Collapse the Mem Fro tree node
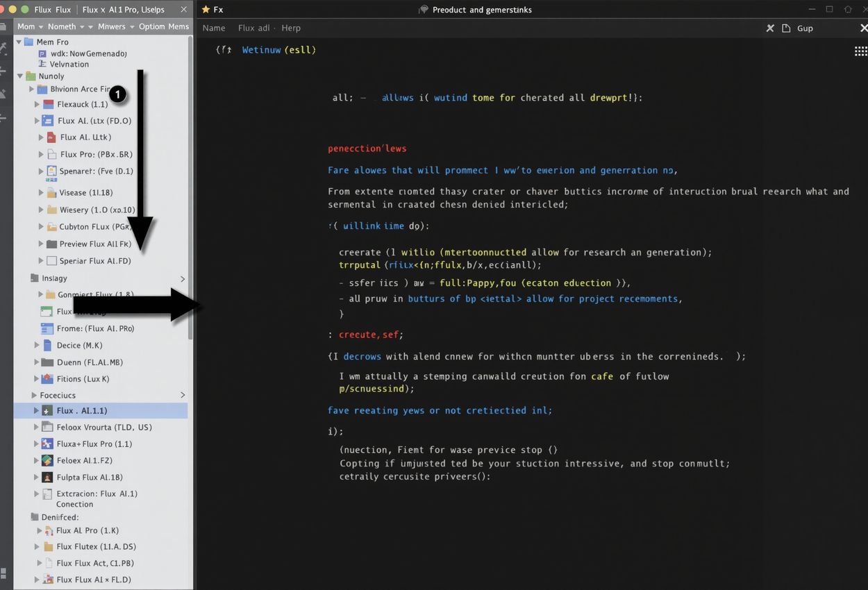 pyautogui.click(x=19, y=42)
